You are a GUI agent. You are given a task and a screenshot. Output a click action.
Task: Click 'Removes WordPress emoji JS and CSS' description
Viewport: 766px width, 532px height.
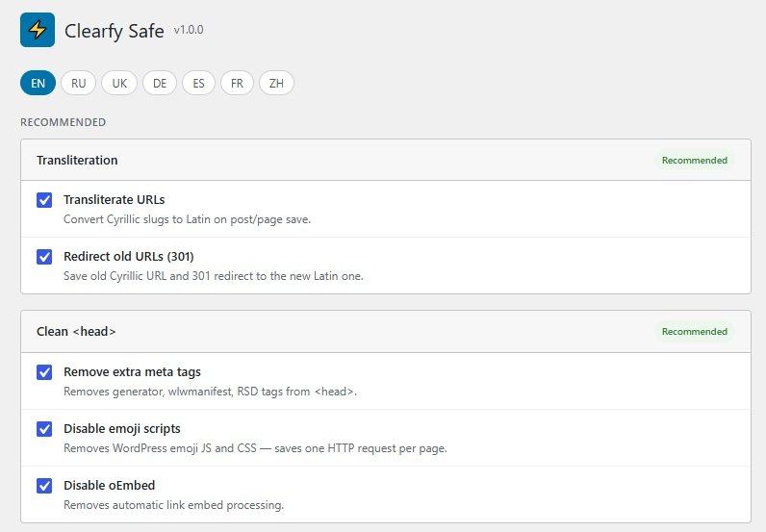[256, 448]
